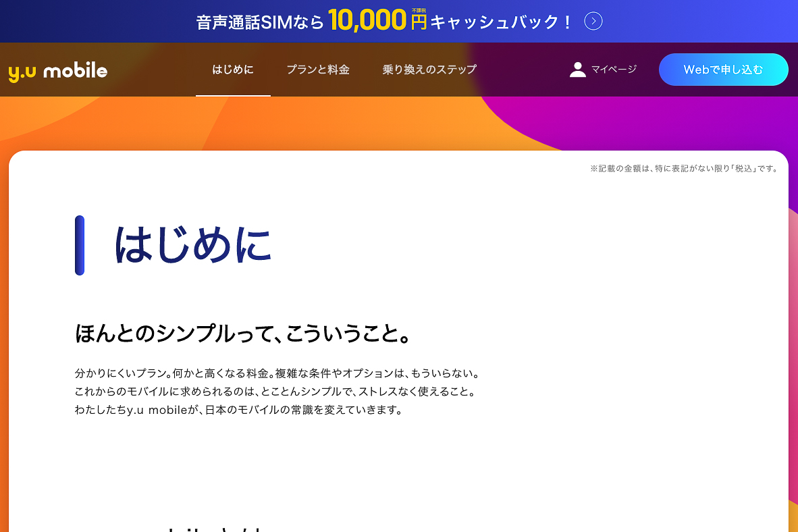Click the はじめに page heading
This screenshot has height=532, width=798.
click(192, 245)
